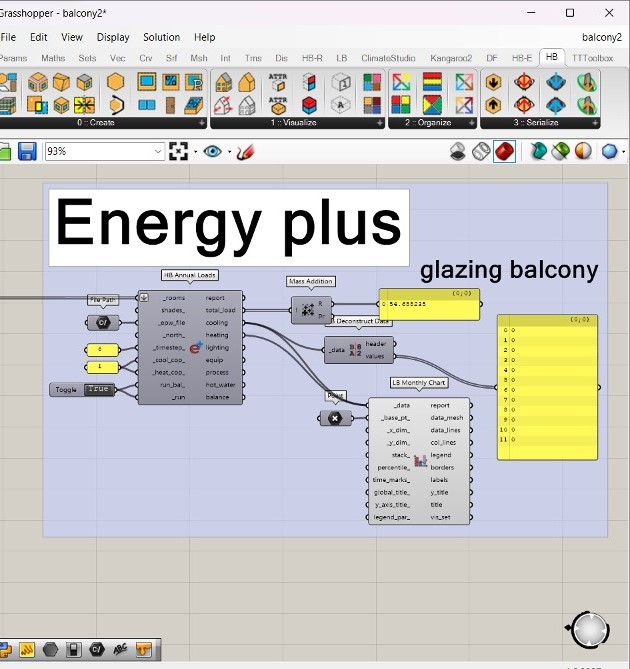Screen dimensions: 630x669
Task: Click the canvas navigation compass widget
Action: (x=588, y=631)
